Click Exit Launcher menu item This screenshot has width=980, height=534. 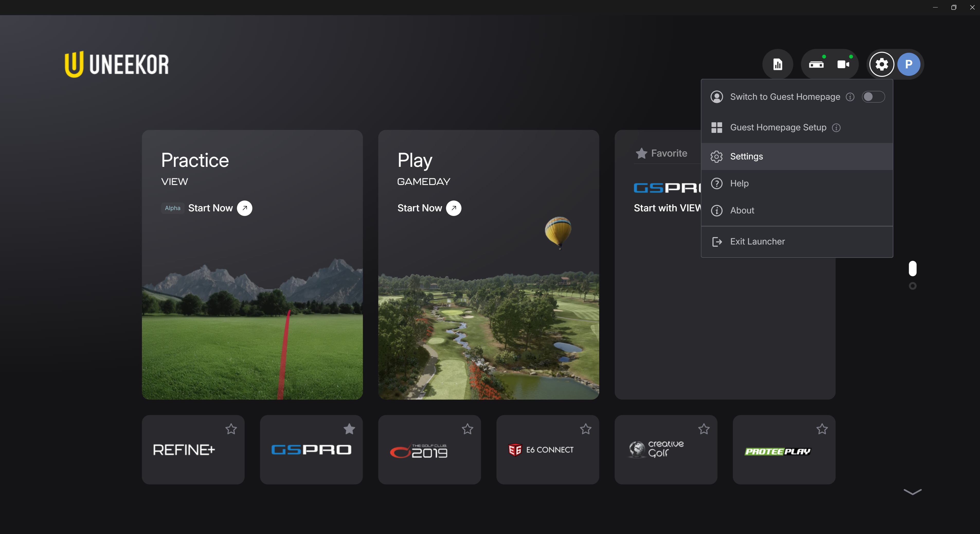797,241
